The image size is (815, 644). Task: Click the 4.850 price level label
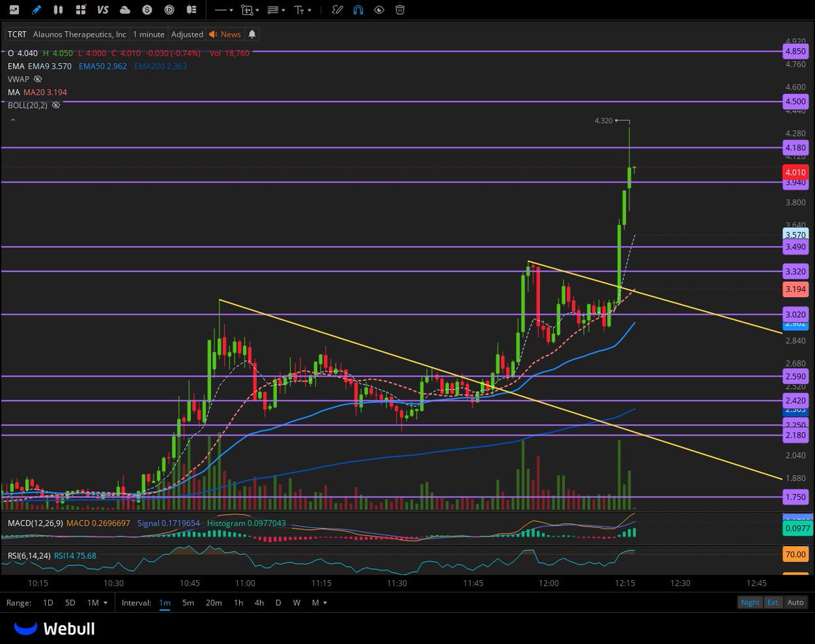coord(796,51)
